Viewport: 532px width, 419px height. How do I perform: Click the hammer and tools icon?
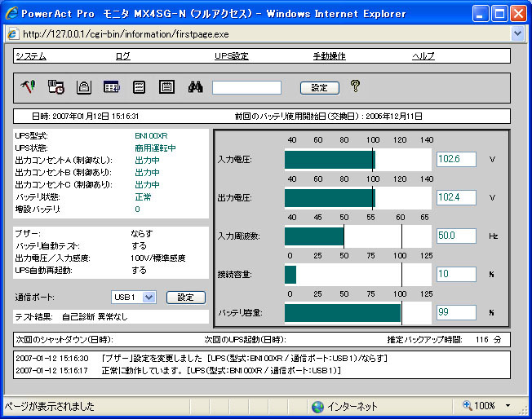point(29,86)
